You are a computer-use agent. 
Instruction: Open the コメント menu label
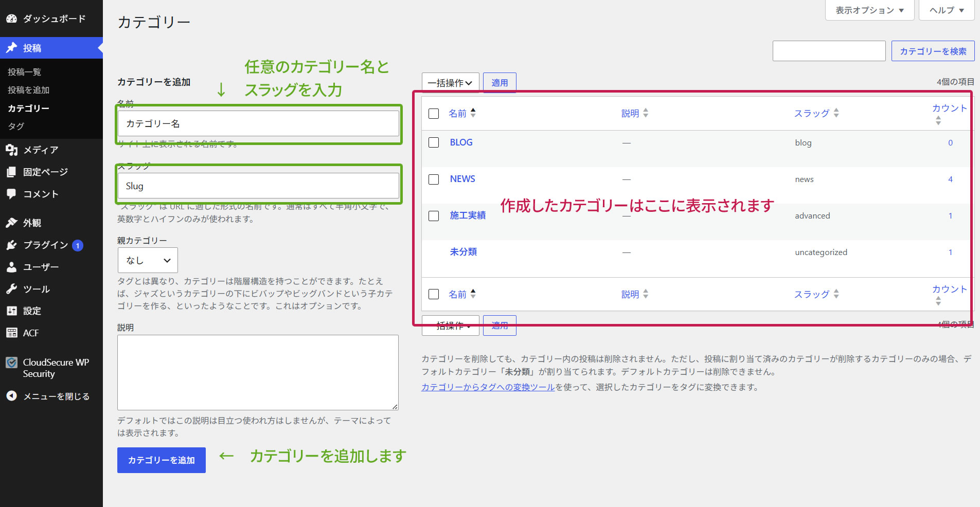coord(41,194)
